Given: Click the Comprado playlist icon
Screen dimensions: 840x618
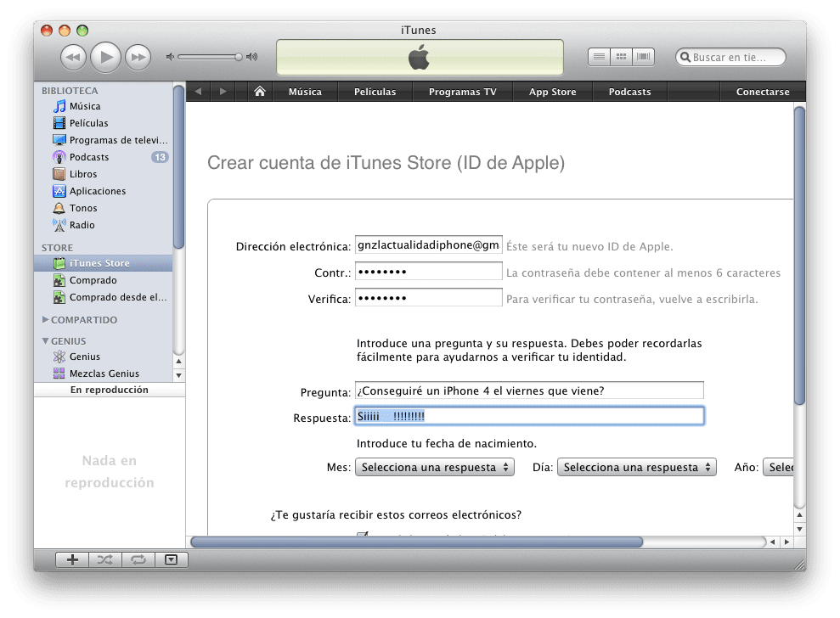Looking at the screenshot, I should pos(59,280).
